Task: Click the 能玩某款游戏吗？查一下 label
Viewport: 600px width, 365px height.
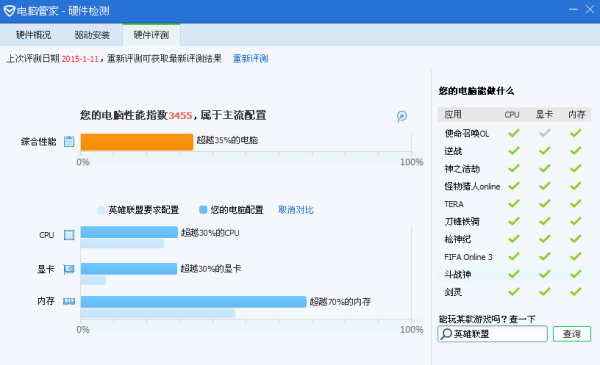Action: (487, 319)
